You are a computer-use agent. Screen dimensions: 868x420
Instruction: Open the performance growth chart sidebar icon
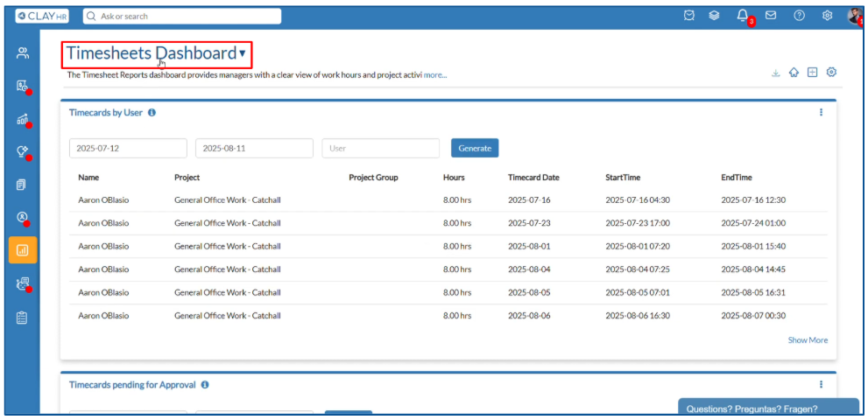point(22,119)
